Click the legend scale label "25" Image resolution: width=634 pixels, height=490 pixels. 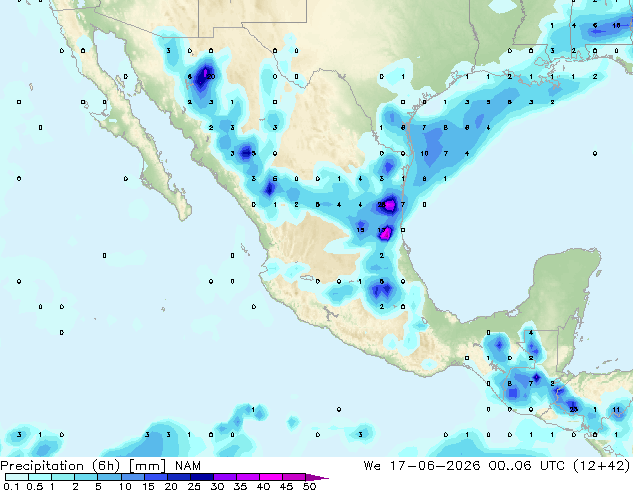[x=194, y=486]
